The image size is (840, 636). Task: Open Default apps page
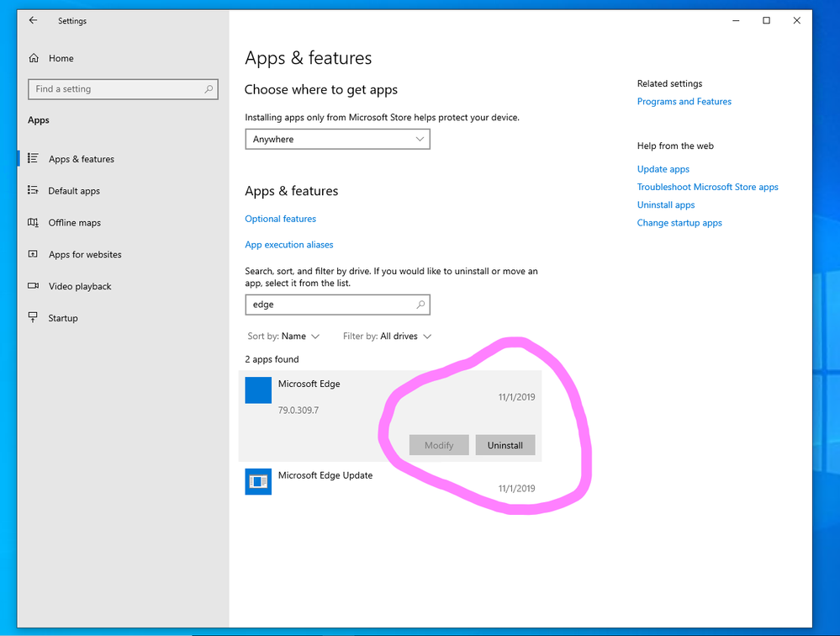click(x=124, y=191)
